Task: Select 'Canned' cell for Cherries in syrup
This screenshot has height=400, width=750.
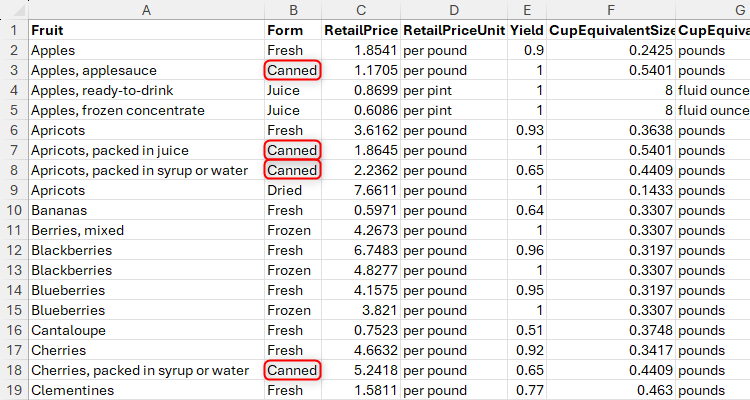Action: [x=292, y=370]
